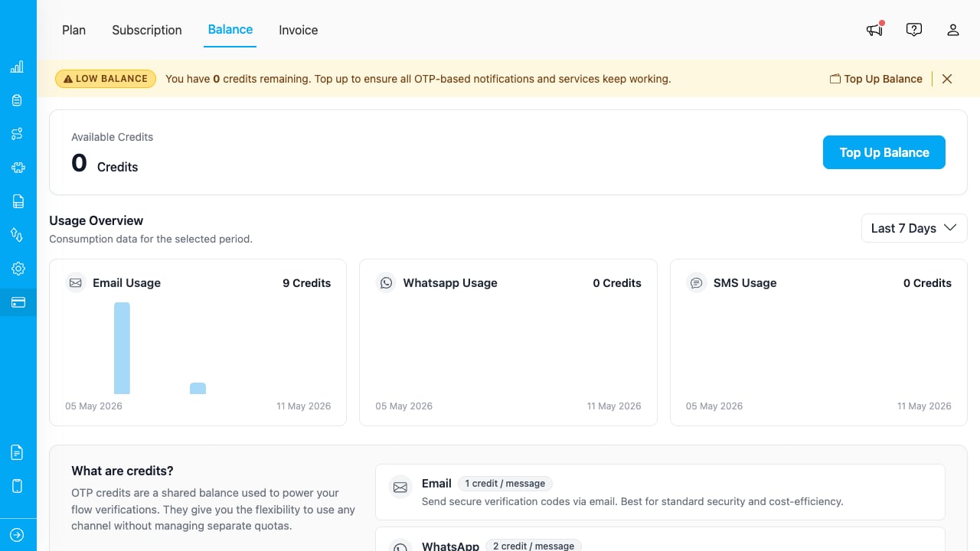Open the document page icon in the lower sidebar
Screen dimensions: 980x551
tap(17, 452)
